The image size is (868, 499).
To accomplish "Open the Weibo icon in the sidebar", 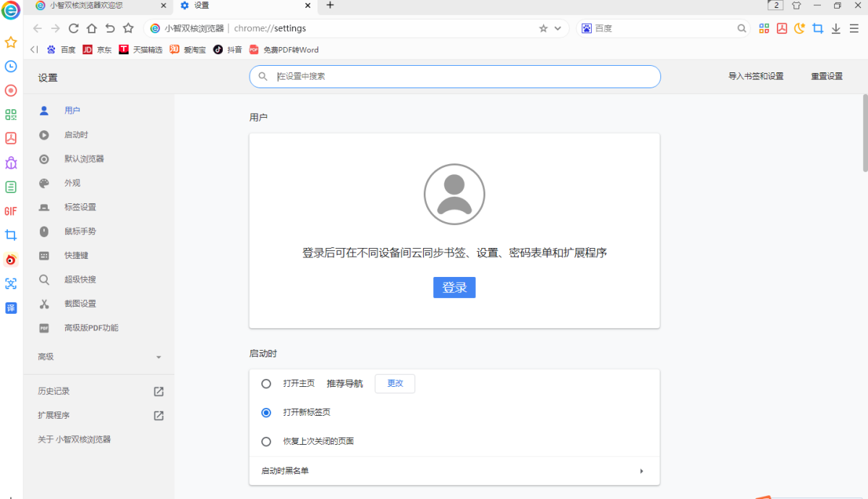I will [11, 260].
